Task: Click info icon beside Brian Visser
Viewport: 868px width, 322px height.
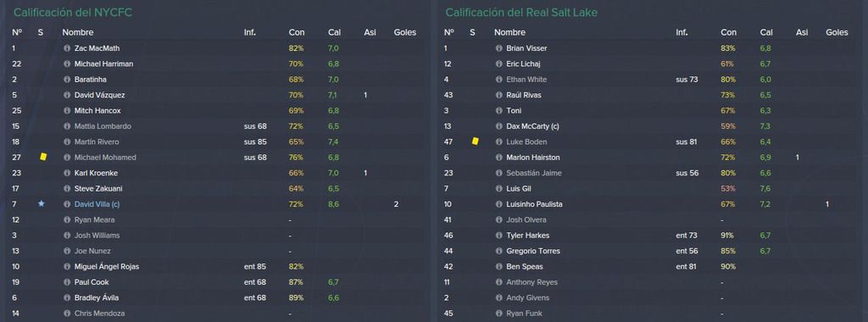Action: click(x=498, y=48)
